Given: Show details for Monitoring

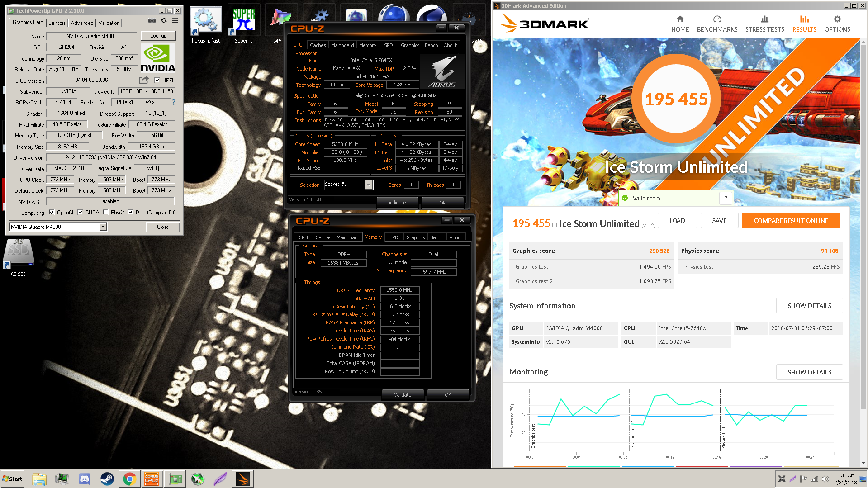Looking at the screenshot, I should tap(809, 372).
